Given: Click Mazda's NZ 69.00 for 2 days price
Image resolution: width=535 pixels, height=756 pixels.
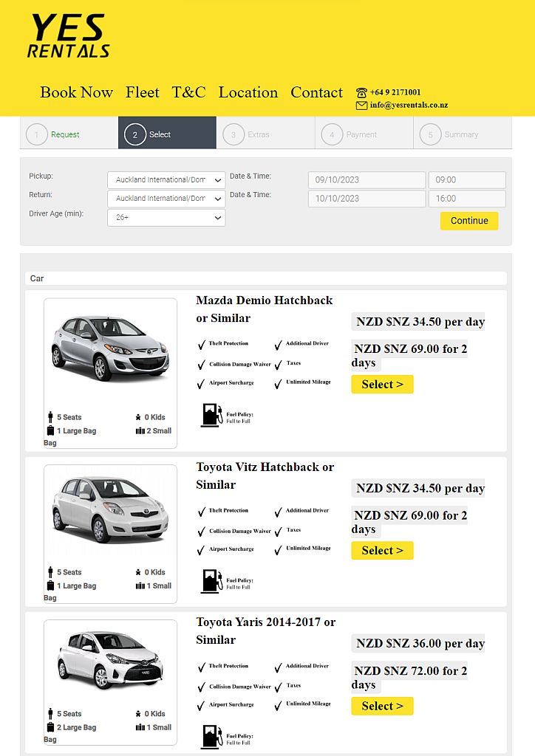Looking at the screenshot, I should 409,355.
